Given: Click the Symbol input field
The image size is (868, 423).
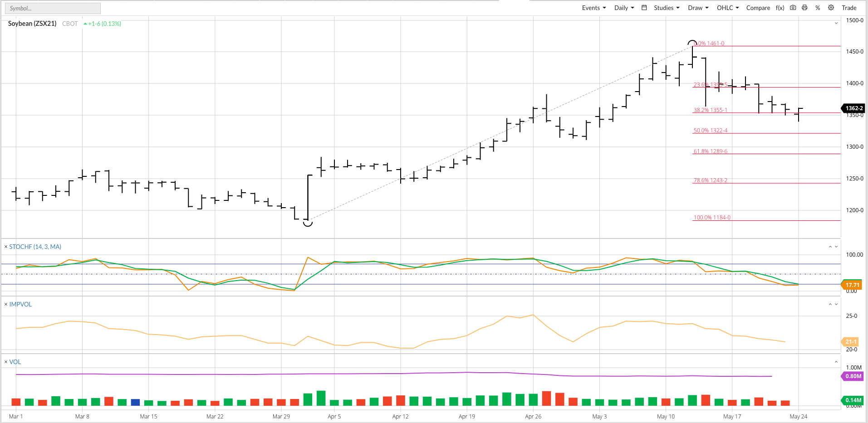Looking at the screenshot, I should 53,8.
